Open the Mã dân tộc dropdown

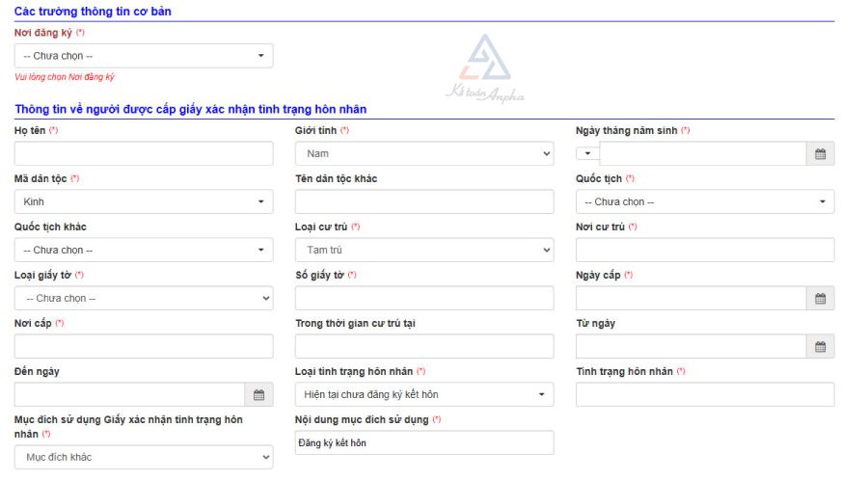144,202
